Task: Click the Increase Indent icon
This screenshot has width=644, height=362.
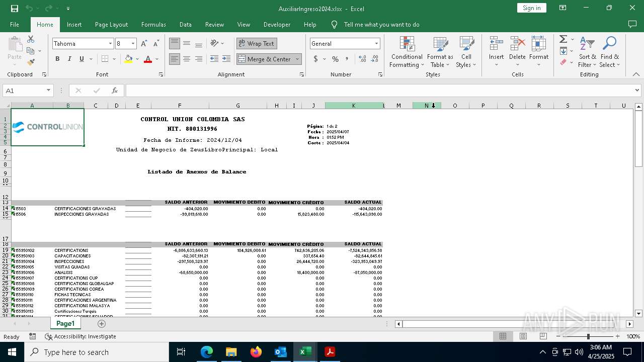Action: (x=226, y=59)
